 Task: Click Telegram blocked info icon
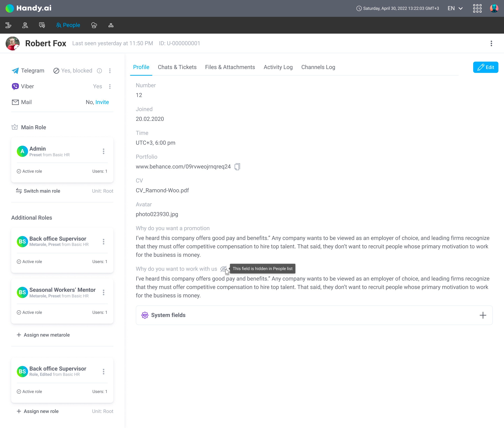click(99, 71)
